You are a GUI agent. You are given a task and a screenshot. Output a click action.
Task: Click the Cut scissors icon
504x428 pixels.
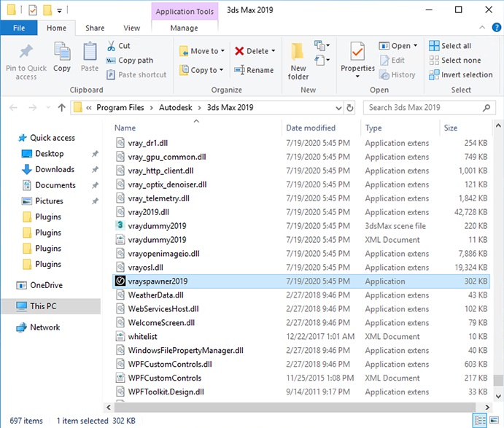[111, 46]
